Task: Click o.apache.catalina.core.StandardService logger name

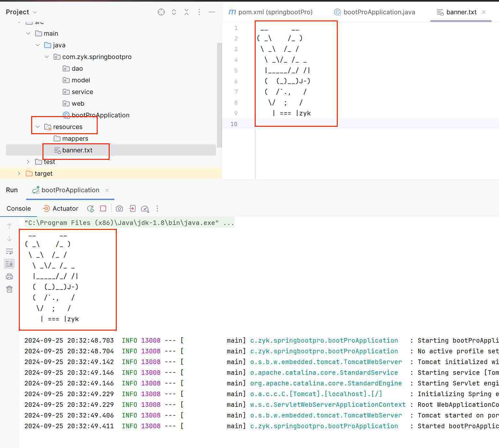Action: pos(324,372)
